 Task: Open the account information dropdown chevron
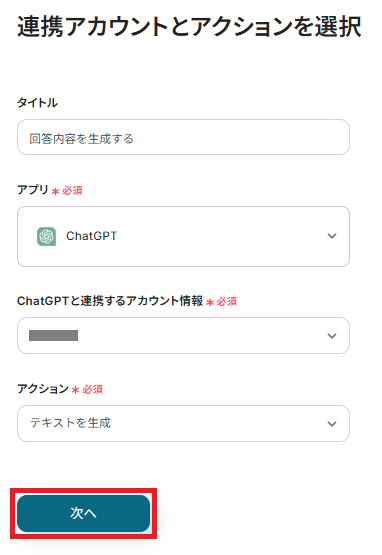(332, 336)
